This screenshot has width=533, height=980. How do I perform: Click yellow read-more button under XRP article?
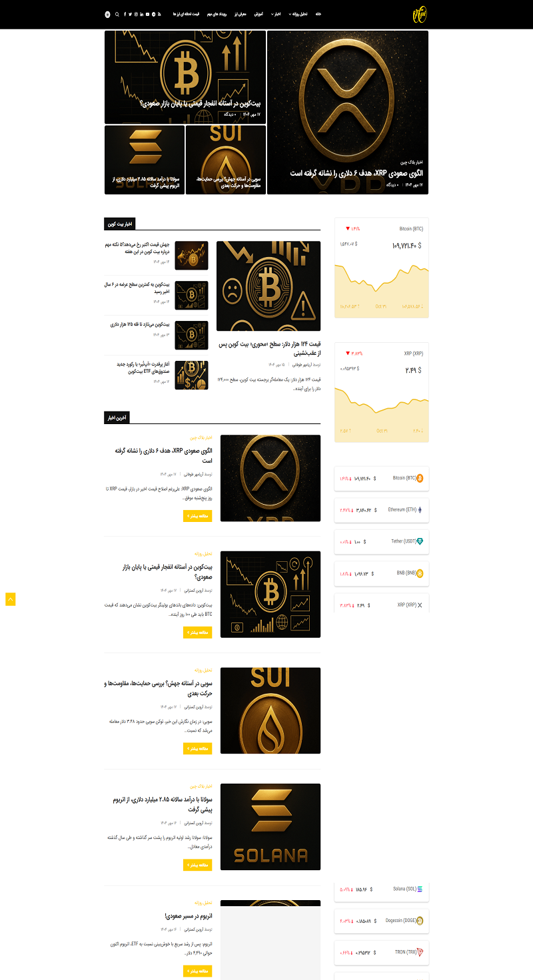click(197, 515)
